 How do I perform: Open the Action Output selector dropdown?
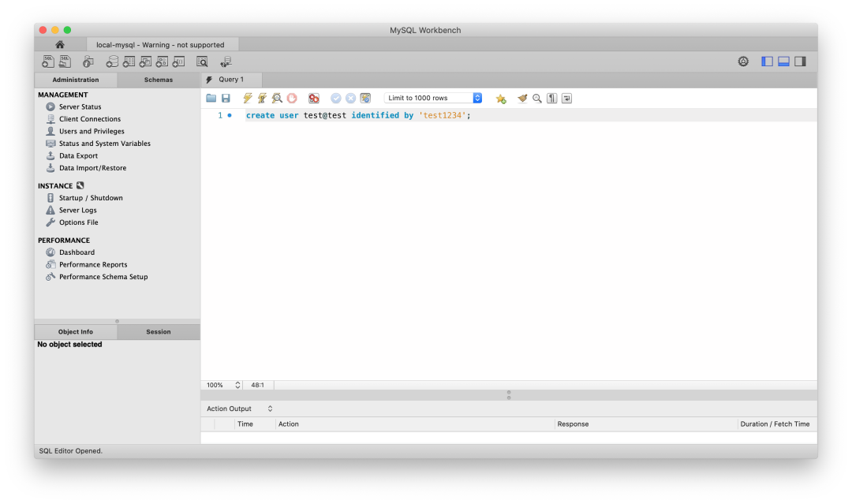(x=240, y=409)
